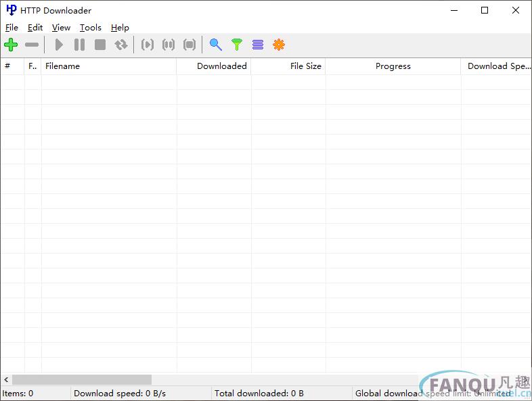The image size is (532, 401).
Task: Click the blue stacked lines icon
Action: (258, 45)
